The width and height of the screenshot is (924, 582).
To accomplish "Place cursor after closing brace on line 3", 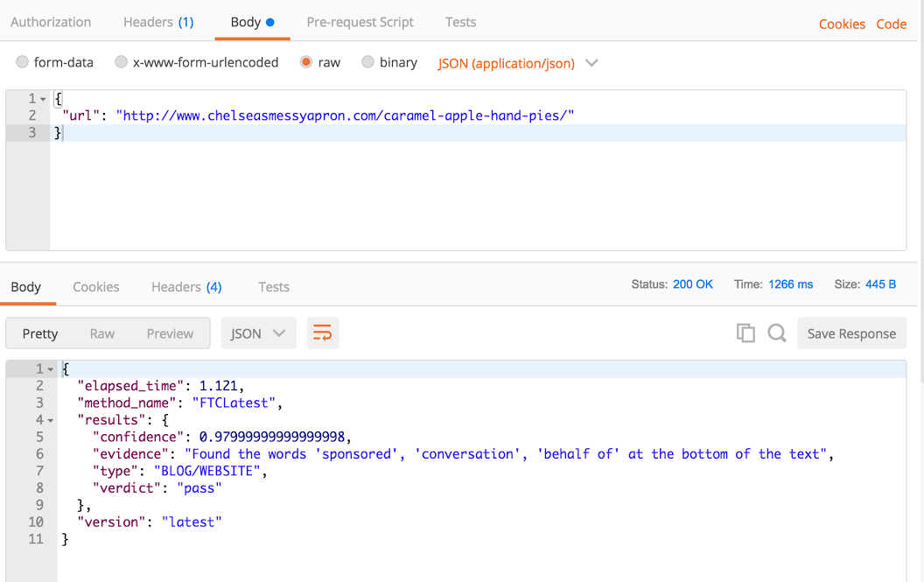I will (63, 133).
